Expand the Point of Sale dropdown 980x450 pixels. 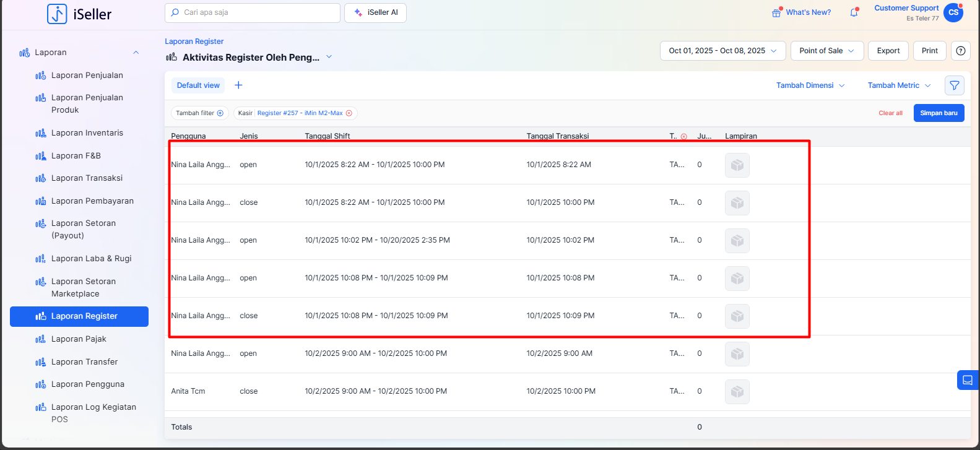[826, 51]
